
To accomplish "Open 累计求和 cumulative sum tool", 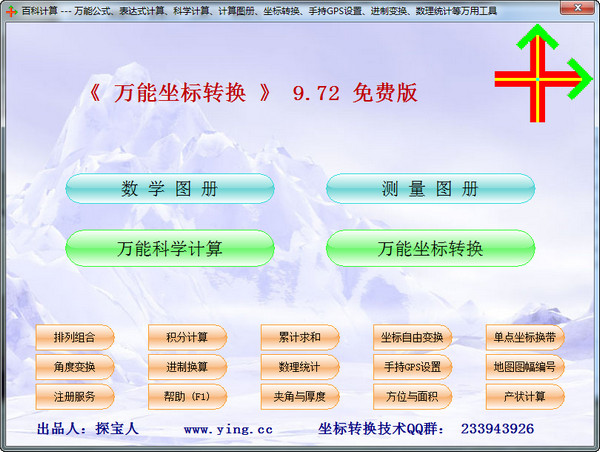I will pos(300,337).
